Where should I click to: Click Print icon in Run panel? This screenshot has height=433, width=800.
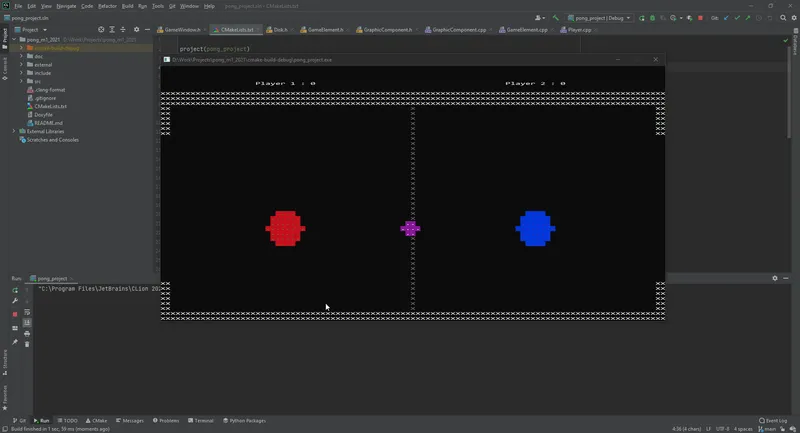click(27, 334)
